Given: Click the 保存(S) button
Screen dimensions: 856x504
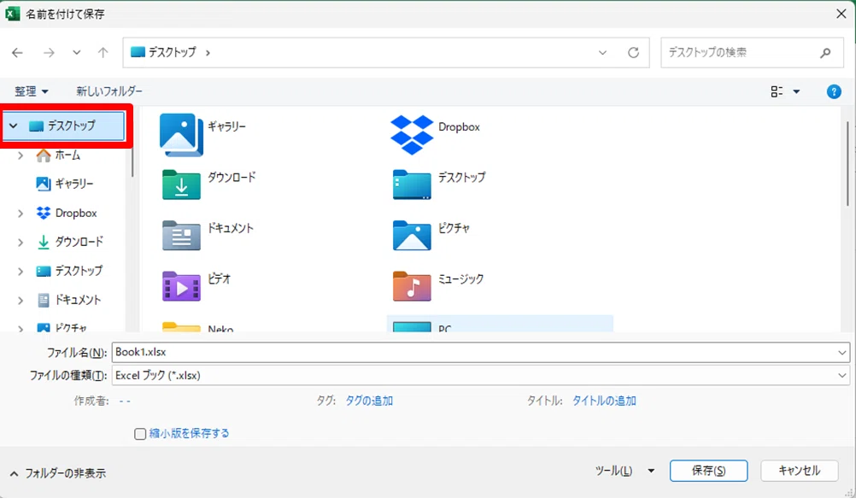Looking at the screenshot, I should point(708,471).
